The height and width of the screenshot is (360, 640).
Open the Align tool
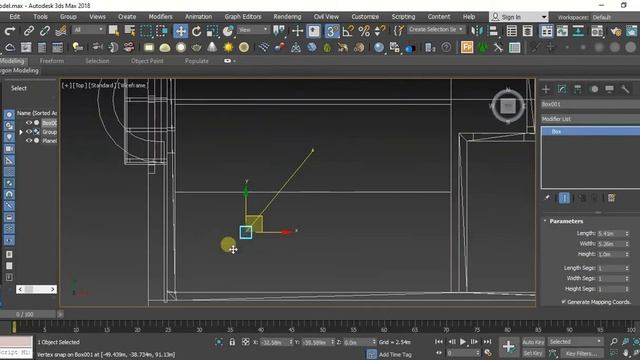pyautogui.click(x=493, y=31)
